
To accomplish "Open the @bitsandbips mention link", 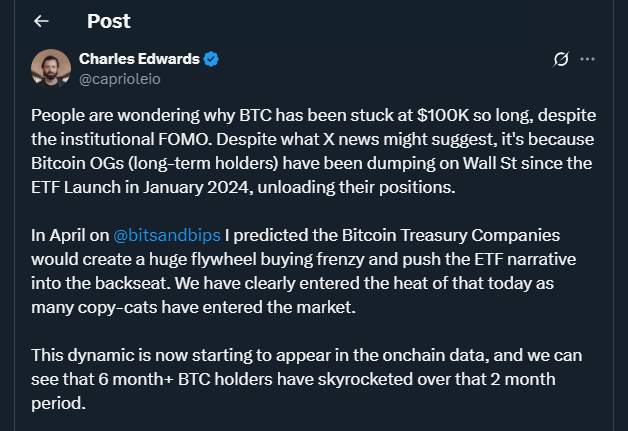I will 167,235.
